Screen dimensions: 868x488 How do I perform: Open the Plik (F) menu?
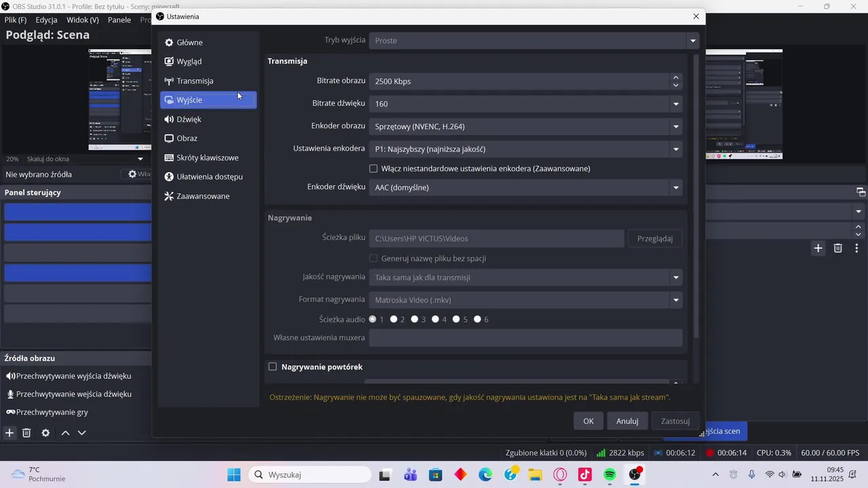(x=16, y=20)
